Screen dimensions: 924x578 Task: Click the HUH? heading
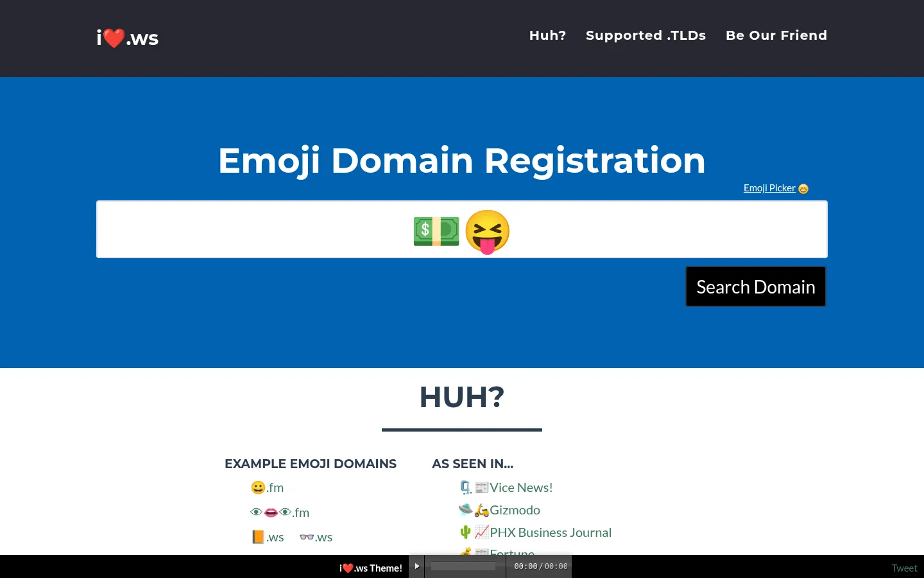(x=462, y=397)
